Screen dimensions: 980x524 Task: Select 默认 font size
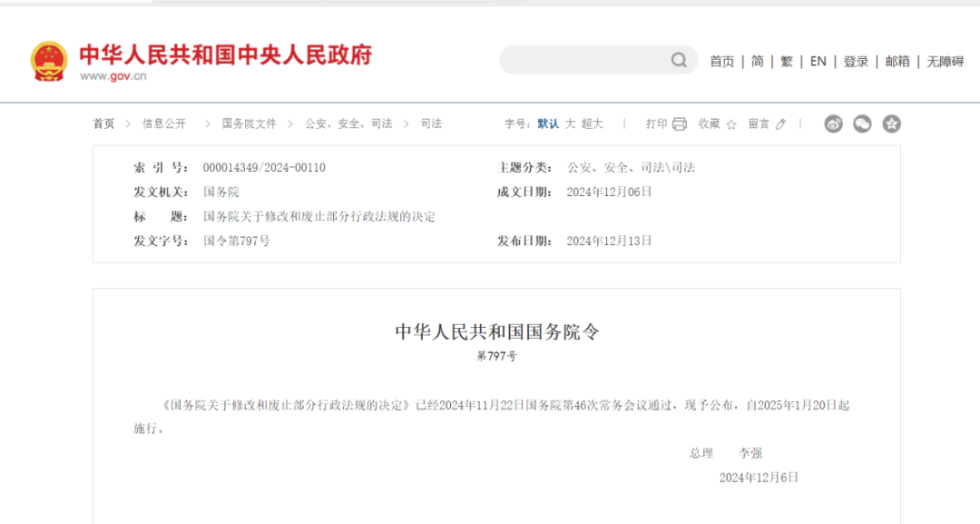(548, 124)
